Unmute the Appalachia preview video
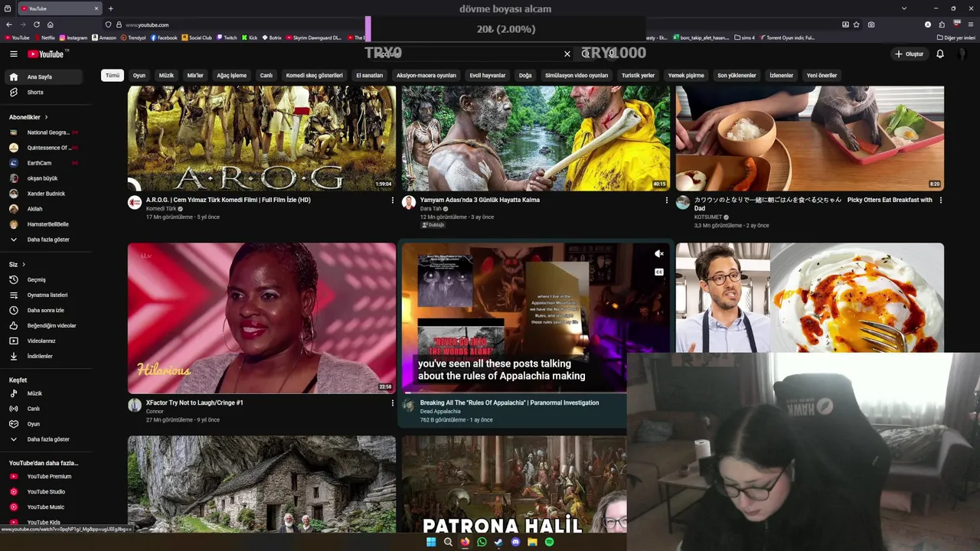The width and height of the screenshot is (980, 551). [x=658, y=254]
